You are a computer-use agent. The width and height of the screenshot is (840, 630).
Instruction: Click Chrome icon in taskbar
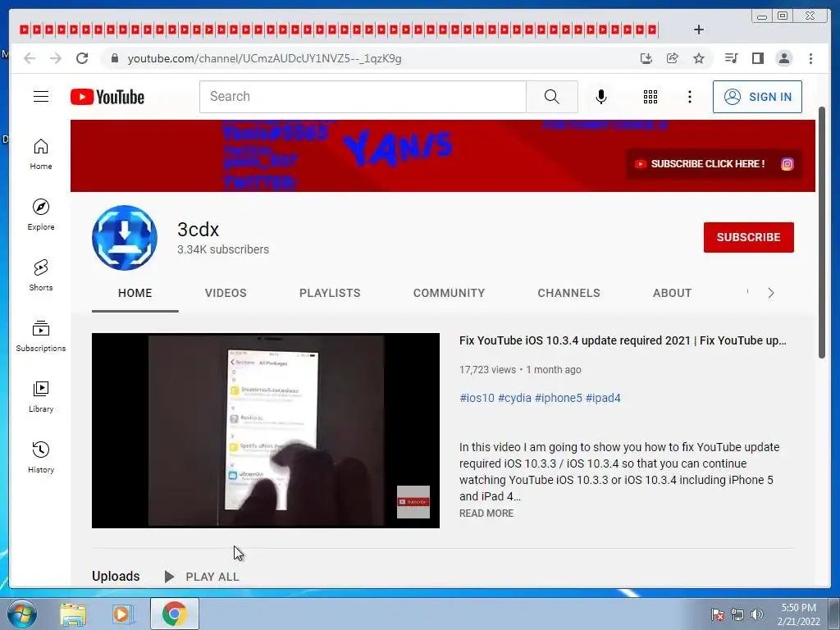(x=175, y=614)
